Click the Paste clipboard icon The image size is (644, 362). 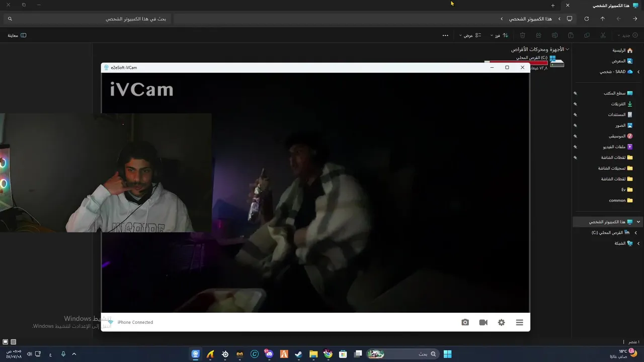click(571, 35)
